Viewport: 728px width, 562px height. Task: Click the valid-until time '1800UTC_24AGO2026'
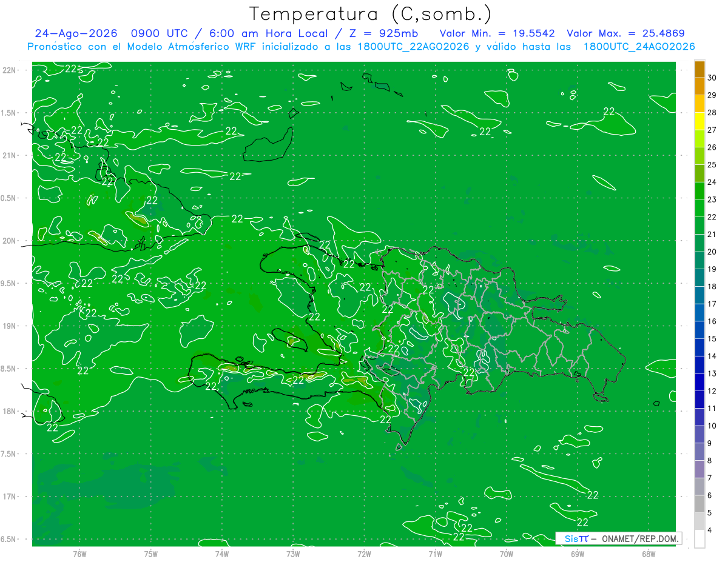[639, 47]
